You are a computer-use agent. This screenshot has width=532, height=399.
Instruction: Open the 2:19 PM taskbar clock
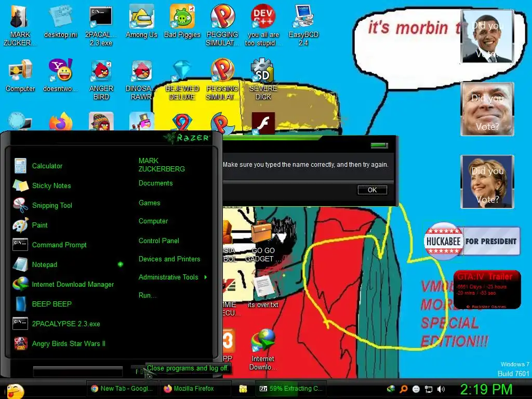pos(486,390)
